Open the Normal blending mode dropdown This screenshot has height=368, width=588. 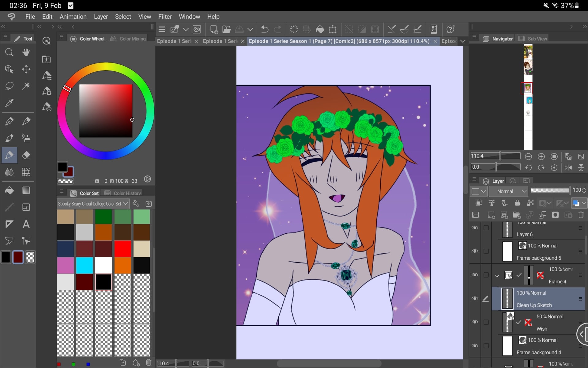tap(508, 191)
